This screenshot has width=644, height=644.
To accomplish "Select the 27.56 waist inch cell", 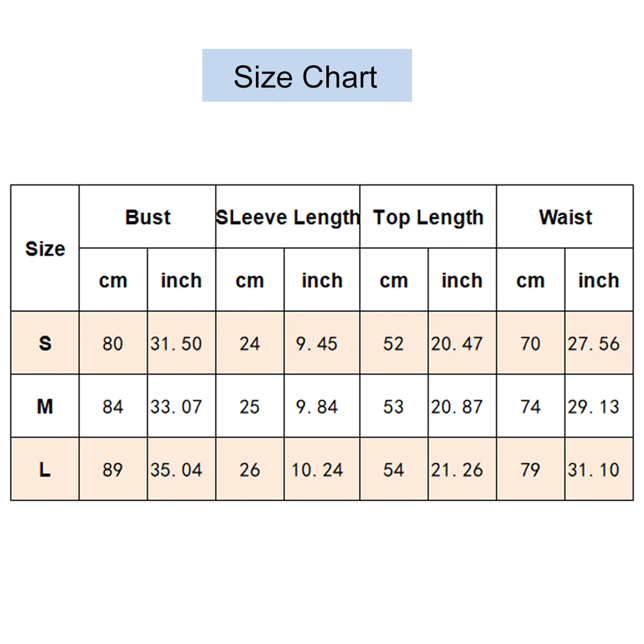I will coord(594,343).
